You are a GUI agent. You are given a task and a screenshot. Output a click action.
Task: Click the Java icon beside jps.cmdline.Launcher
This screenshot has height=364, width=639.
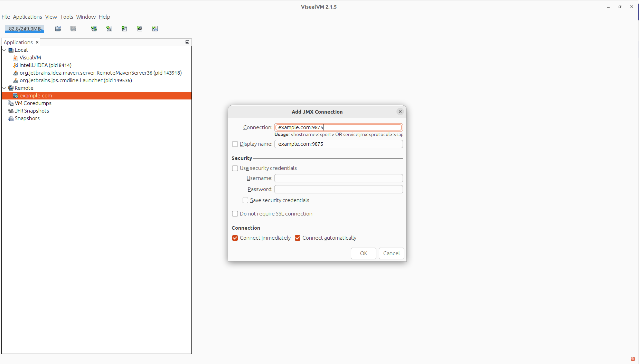(x=16, y=80)
